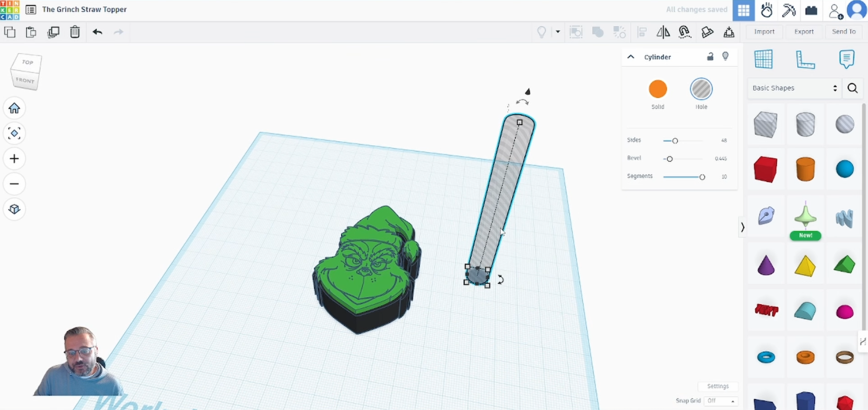Set the cylinder to Solid
868x410 pixels.
click(x=658, y=89)
